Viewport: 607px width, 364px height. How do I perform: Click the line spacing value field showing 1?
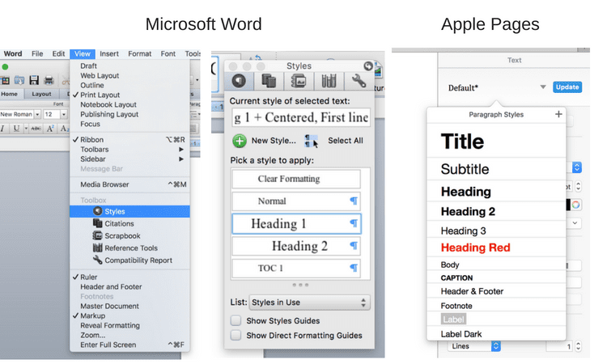point(559,346)
